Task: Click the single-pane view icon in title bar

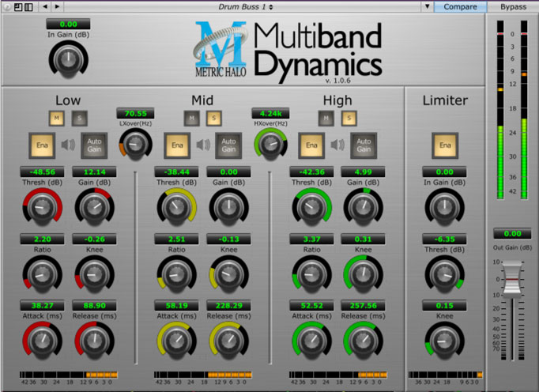Action: (18, 6)
